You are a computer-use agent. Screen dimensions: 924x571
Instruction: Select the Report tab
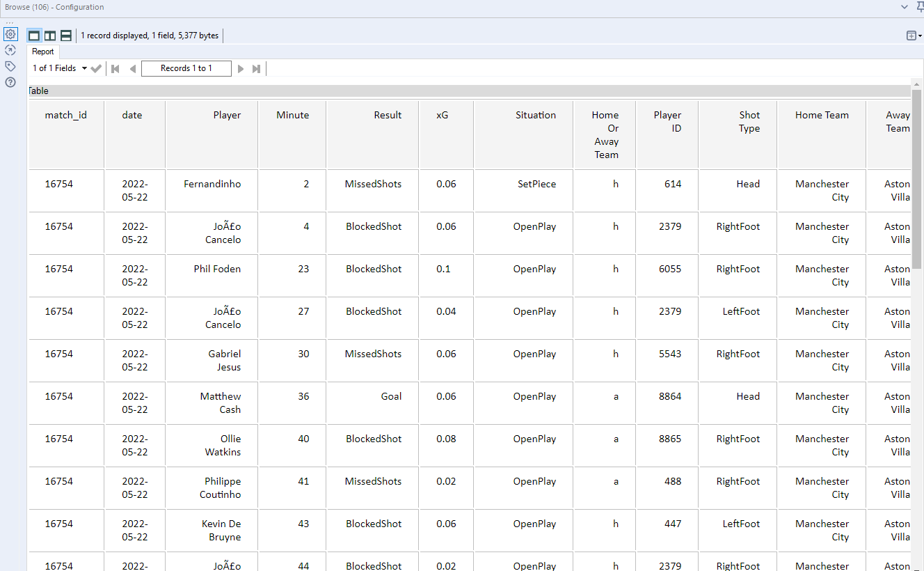pos(42,52)
